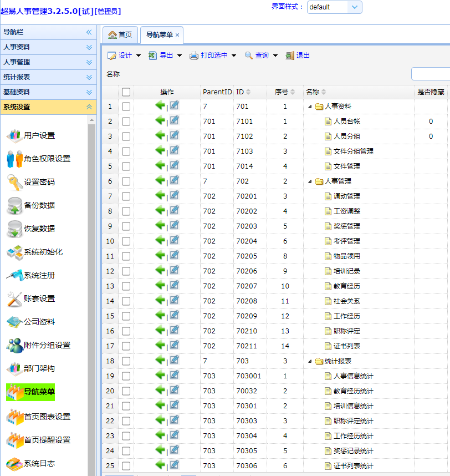
Task: Collapse the 统计报表 tree node in grid
Action: pyautogui.click(x=310, y=361)
